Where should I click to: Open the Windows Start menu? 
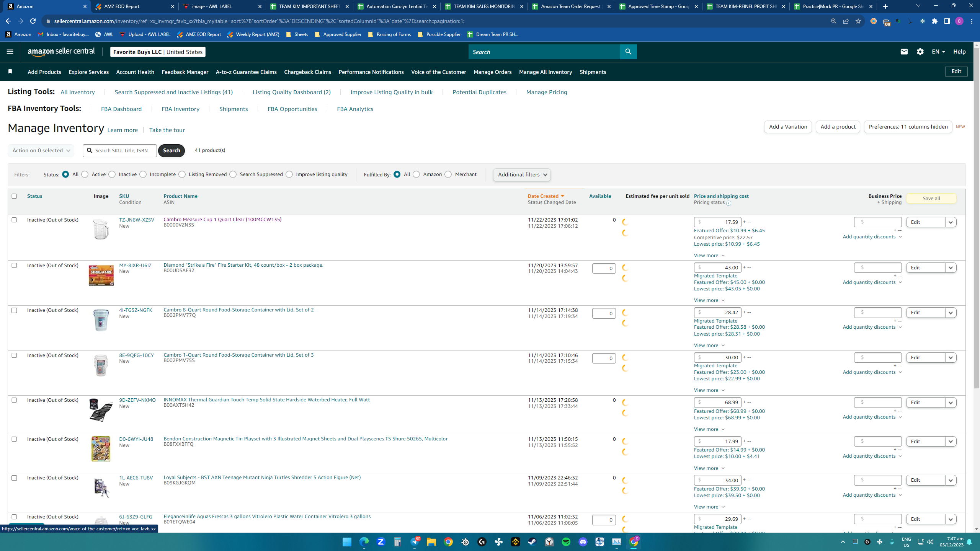[347, 542]
